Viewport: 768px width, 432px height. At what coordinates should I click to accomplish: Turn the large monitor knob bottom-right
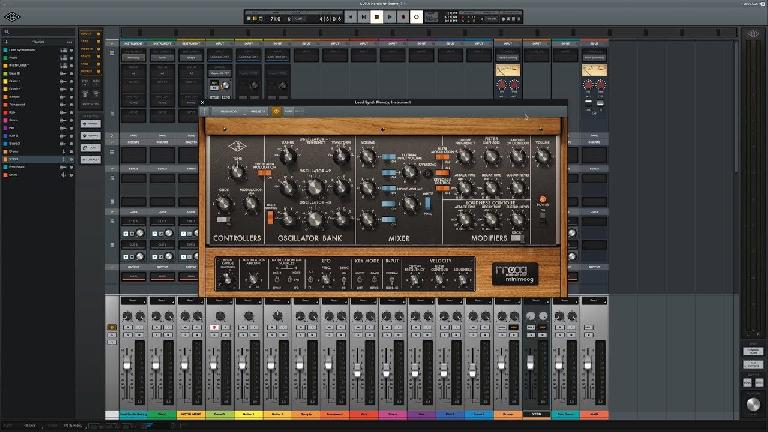coord(753,405)
